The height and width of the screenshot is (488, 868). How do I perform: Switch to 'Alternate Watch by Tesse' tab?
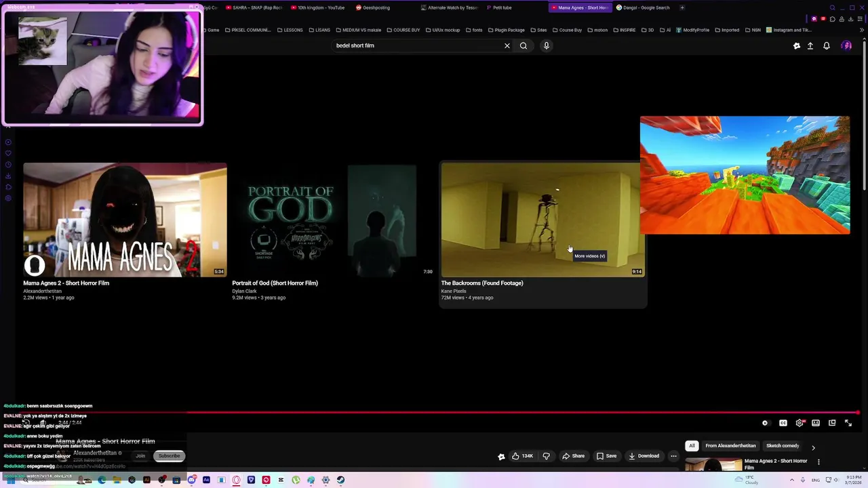[449, 7]
